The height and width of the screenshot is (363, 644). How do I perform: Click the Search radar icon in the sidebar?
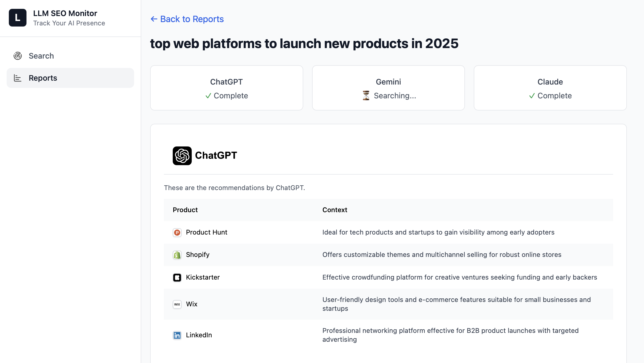(x=18, y=56)
